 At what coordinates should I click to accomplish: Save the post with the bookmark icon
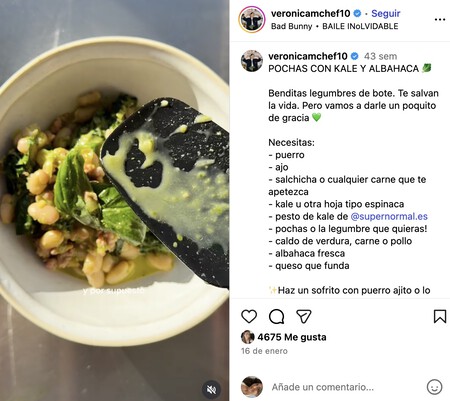click(x=440, y=316)
